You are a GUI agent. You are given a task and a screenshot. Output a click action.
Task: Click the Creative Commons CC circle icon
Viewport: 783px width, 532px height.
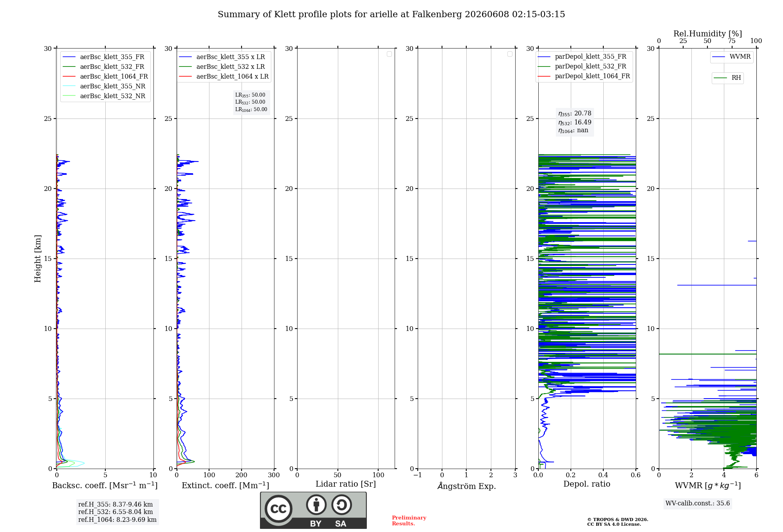point(278,509)
